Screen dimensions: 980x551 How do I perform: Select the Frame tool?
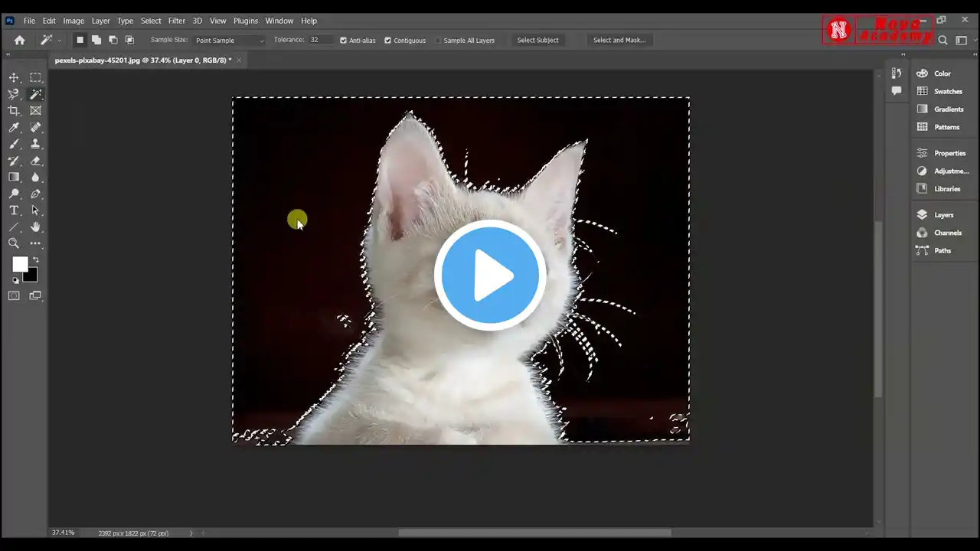pyautogui.click(x=35, y=111)
